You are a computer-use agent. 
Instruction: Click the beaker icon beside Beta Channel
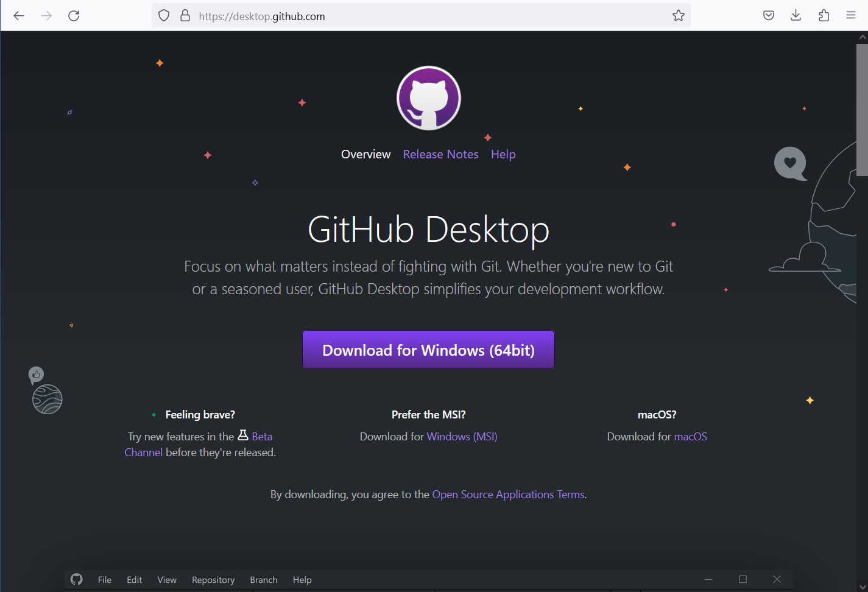pyautogui.click(x=243, y=435)
